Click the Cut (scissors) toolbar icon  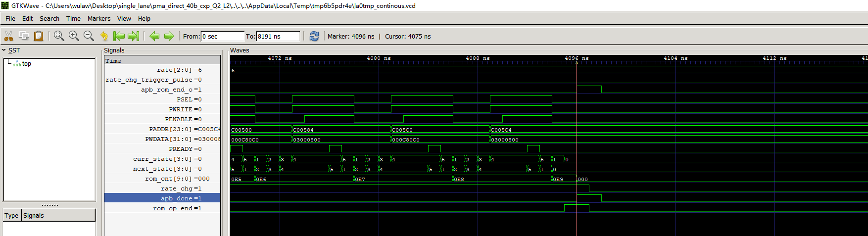click(x=8, y=36)
